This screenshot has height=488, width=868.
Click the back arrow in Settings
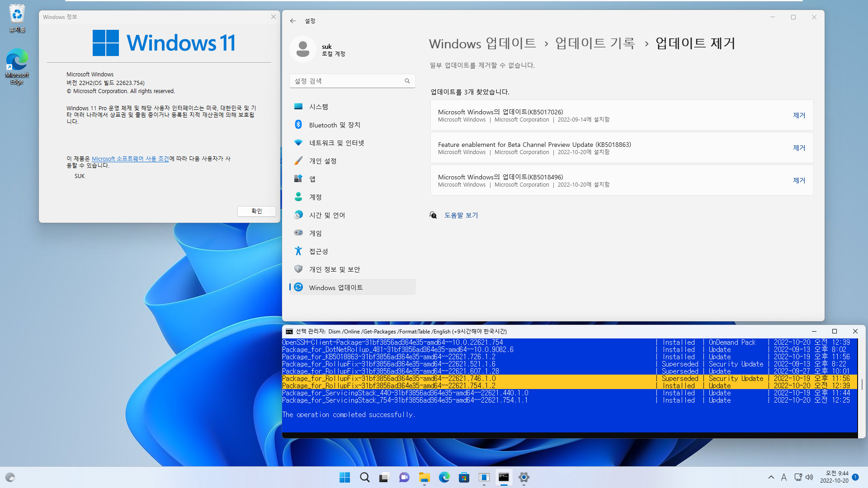(x=293, y=21)
